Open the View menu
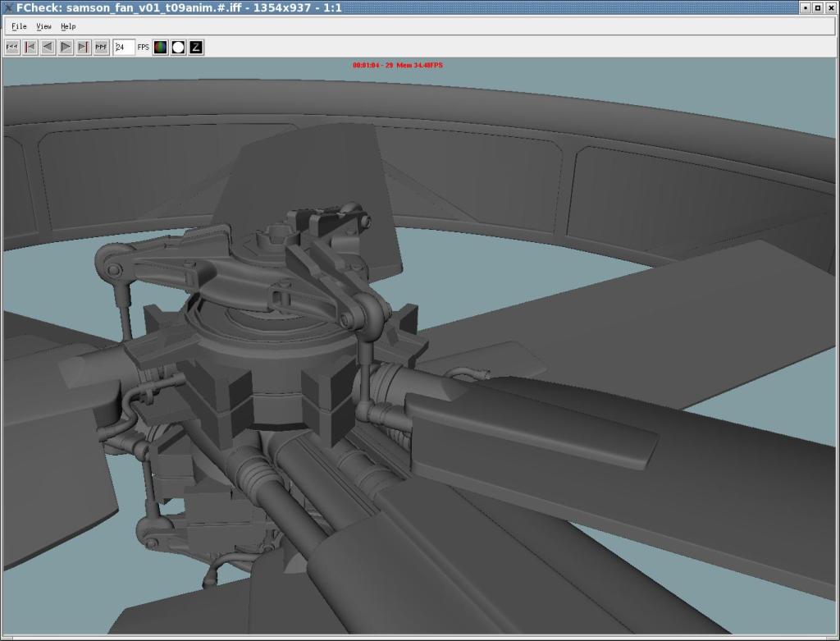The height and width of the screenshot is (641, 840). coord(43,26)
